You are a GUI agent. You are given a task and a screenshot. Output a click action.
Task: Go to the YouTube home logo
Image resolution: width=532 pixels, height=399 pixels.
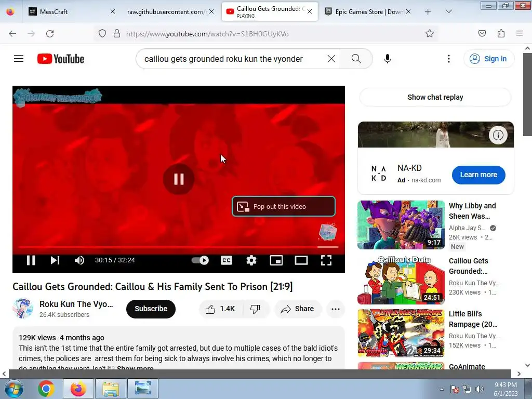tap(61, 59)
